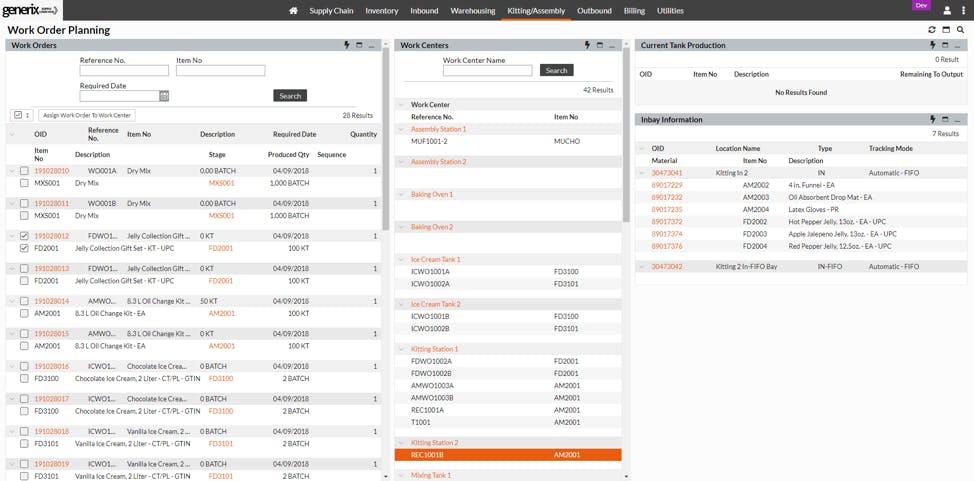This screenshot has width=974, height=481.
Task: Click Assign Work Order To Work Center
Action: click(x=87, y=115)
